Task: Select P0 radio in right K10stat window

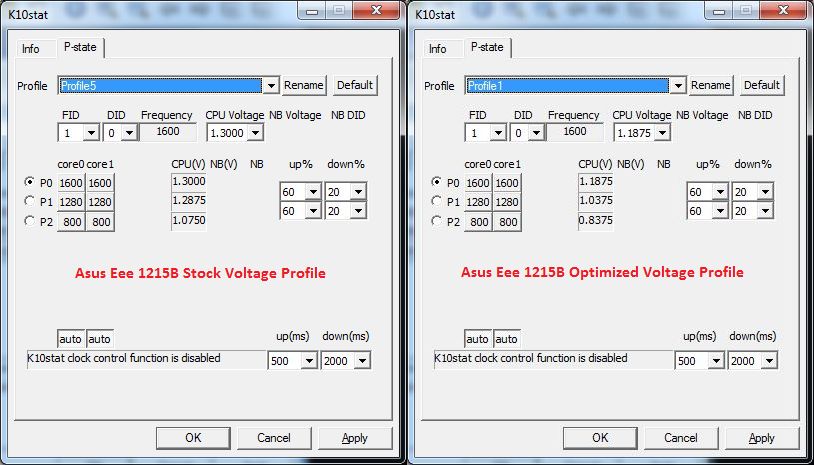Action: point(436,182)
